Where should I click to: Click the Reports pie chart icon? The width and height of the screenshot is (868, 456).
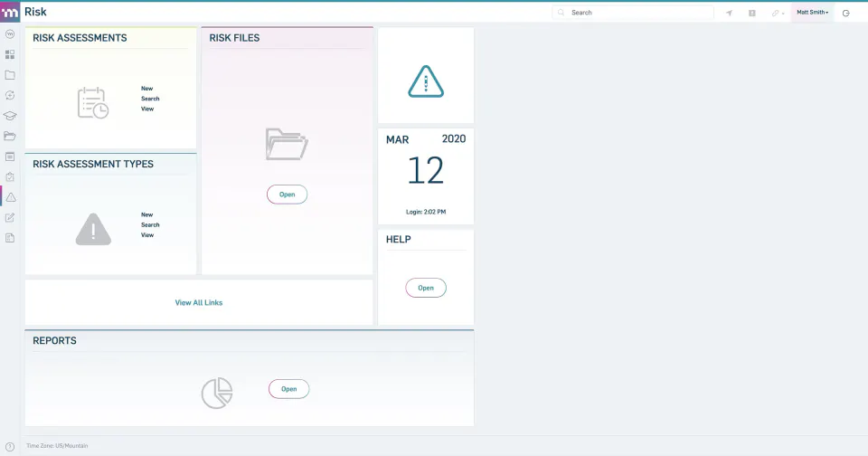(217, 393)
